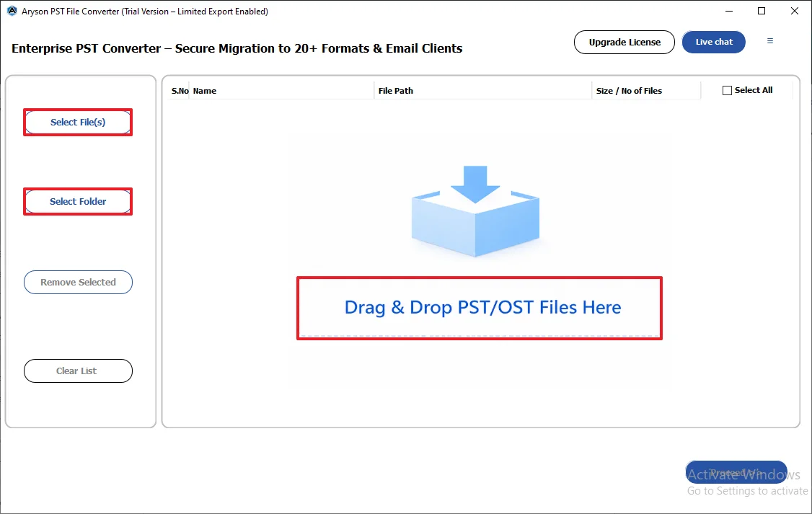Choose the Select Folder button
Screen dimensions: 812x514
click(78, 201)
